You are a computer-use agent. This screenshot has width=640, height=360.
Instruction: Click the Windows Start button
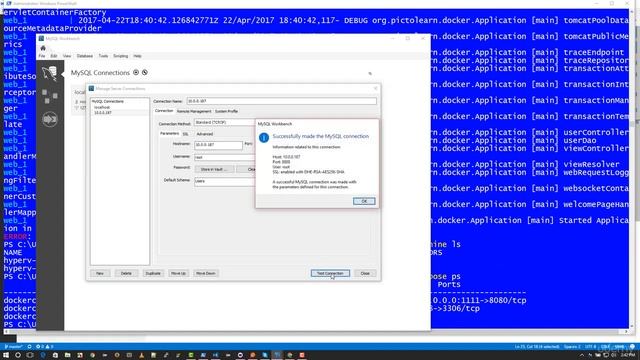pyautogui.click(x=6, y=355)
